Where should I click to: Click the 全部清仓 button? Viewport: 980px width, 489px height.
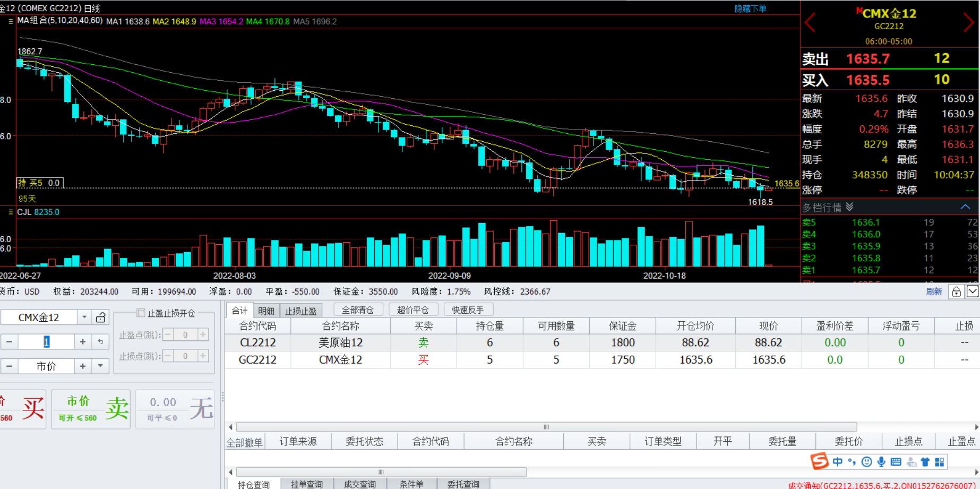(x=358, y=310)
